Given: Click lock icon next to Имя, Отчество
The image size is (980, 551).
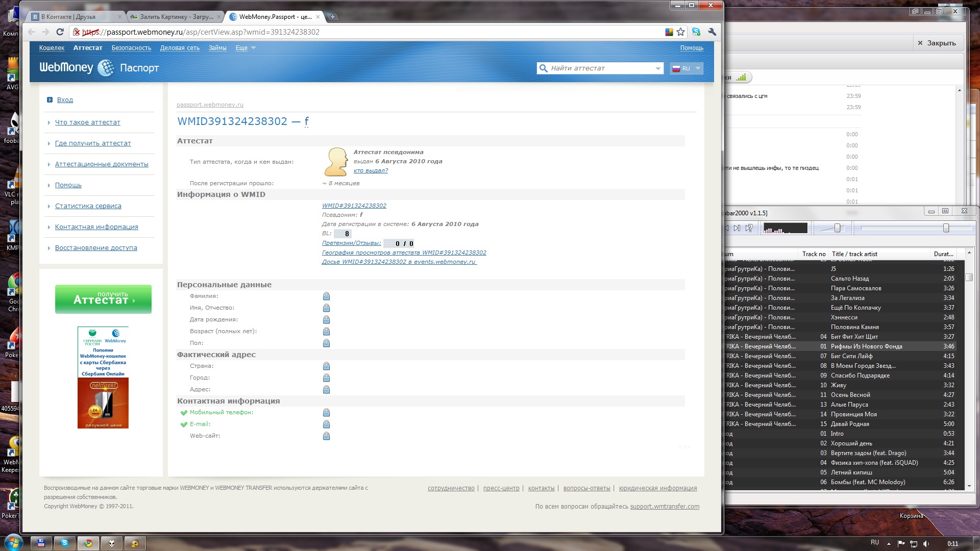Looking at the screenshot, I should tap(326, 308).
